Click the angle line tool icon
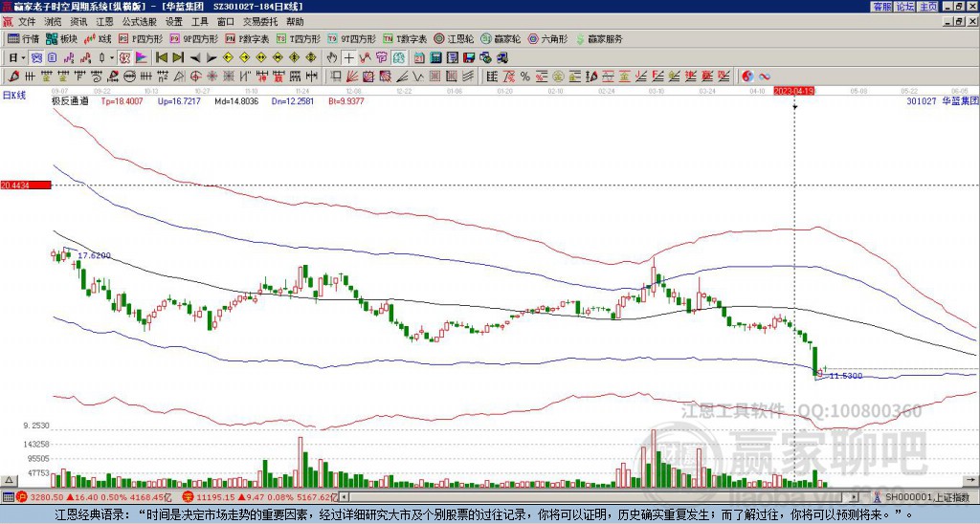The height and width of the screenshot is (524, 980). (x=402, y=76)
